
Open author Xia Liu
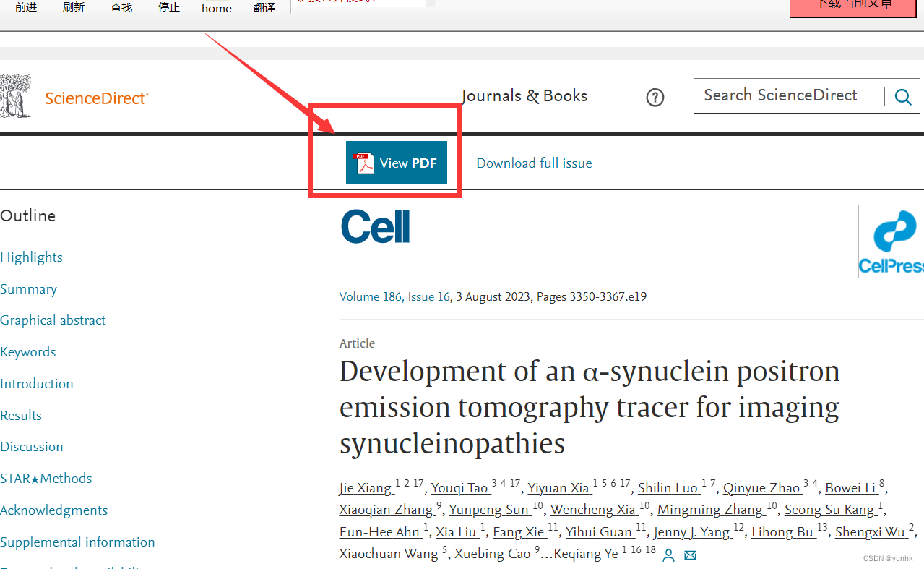click(456, 531)
